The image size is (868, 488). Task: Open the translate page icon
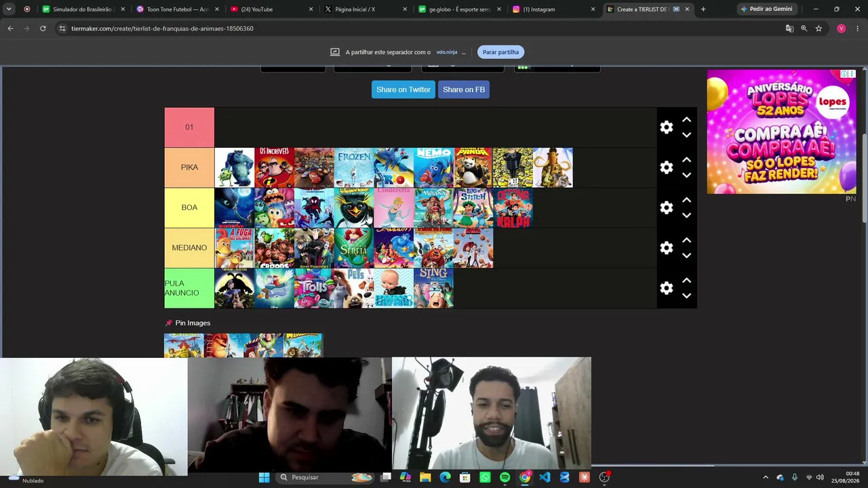click(789, 28)
